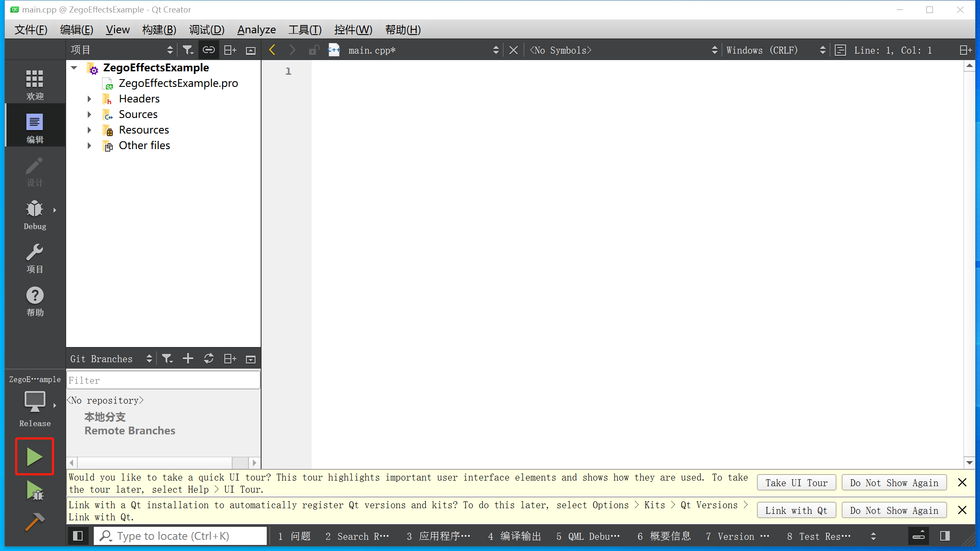Change Windows (CRLF) line ending dropdown
This screenshot has width=980, height=551.
tap(776, 50)
